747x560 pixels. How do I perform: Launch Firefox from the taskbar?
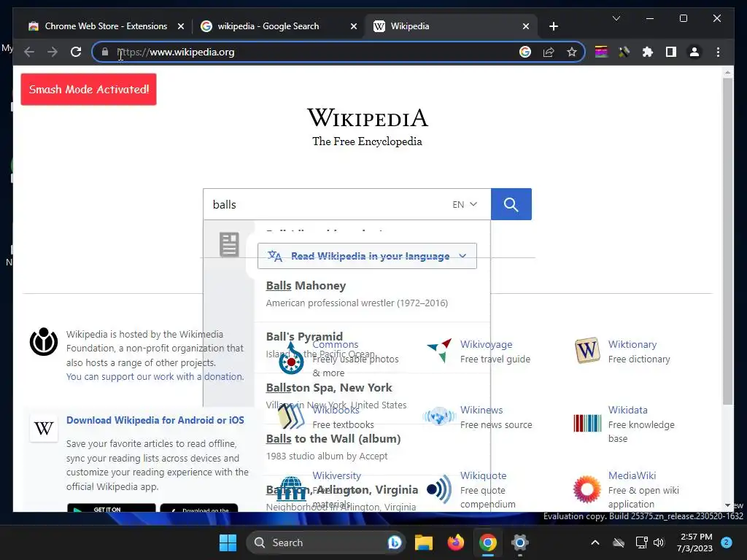point(456,542)
